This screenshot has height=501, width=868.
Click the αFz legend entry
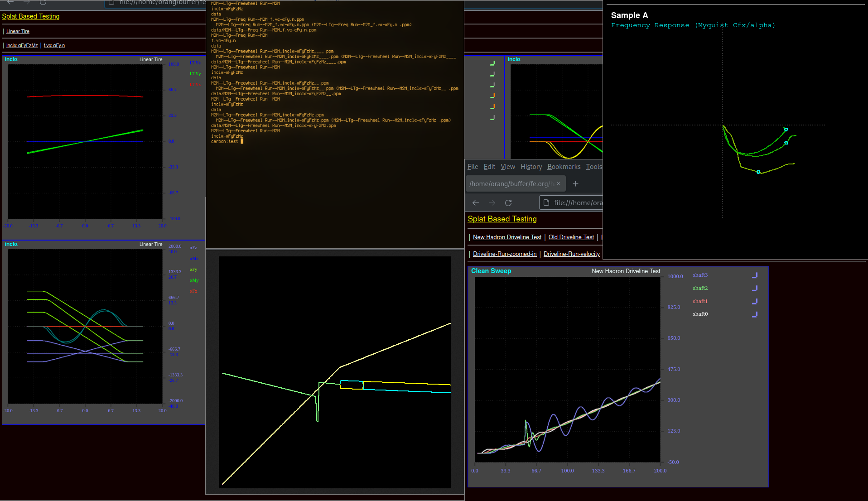193,248
